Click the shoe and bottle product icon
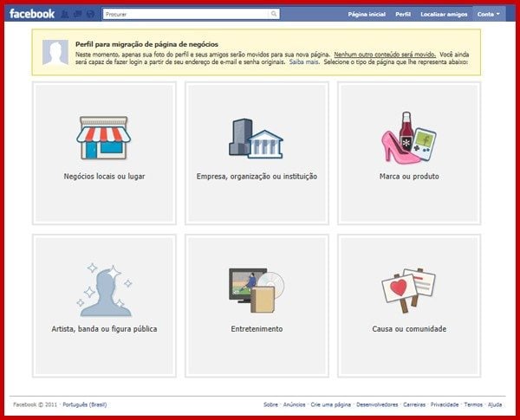The image size is (520, 420). click(408, 137)
